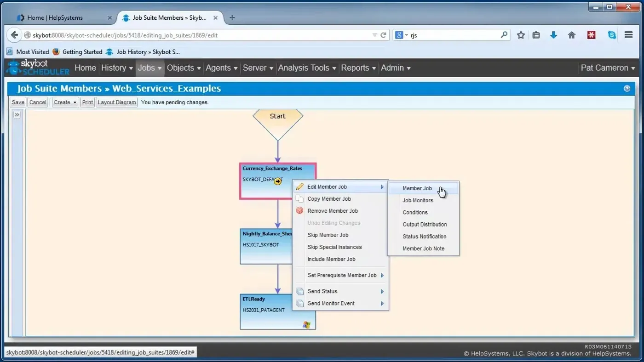Choose Include Member Job from context menu
This screenshot has height=362, width=644.
pyautogui.click(x=340, y=259)
